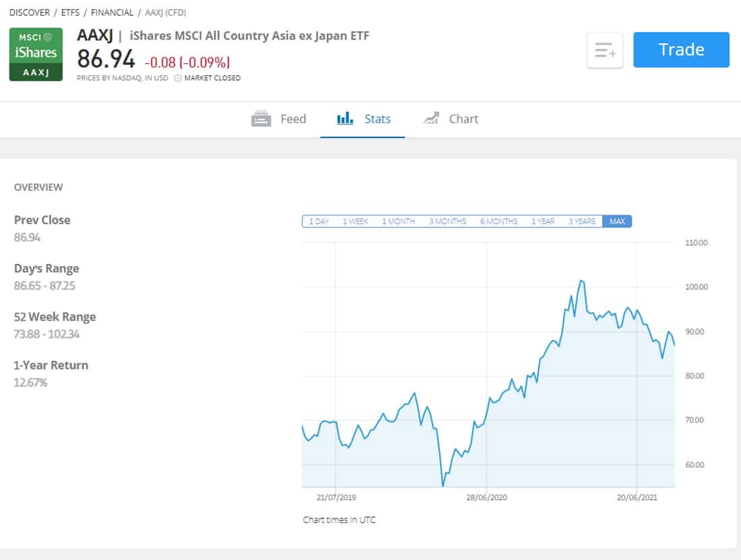Switch to the Chart tab

(451, 119)
